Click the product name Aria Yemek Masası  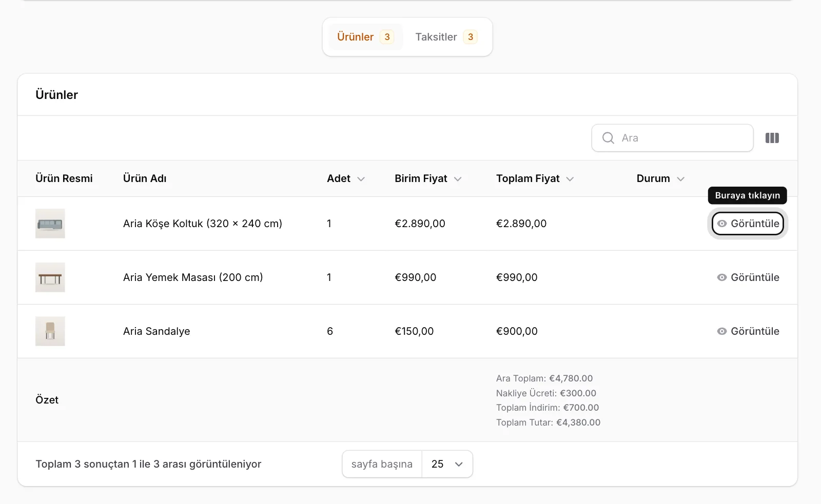tap(193, 277)
